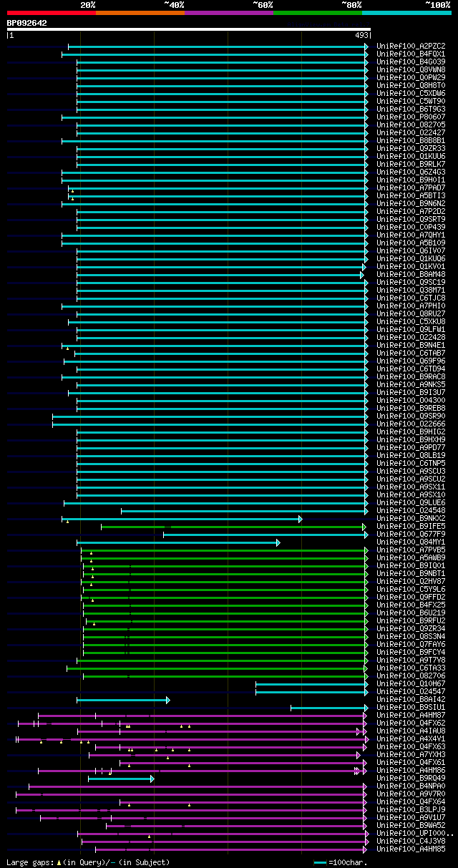Click label UniRef100_B9N4E1
Image resolution: width=458 pixels, height=868 pixels.
click(411, 345)
